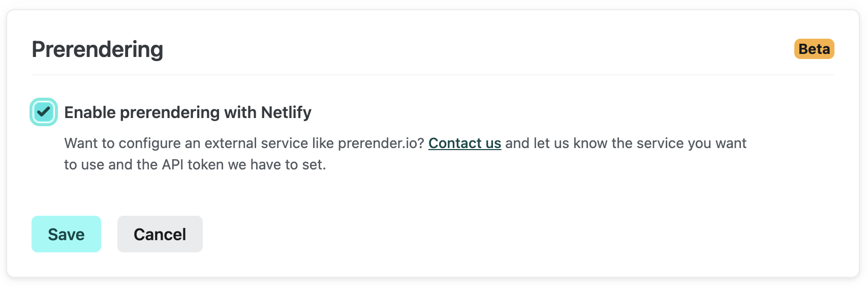Click the orange Beta label

[814, 49]
